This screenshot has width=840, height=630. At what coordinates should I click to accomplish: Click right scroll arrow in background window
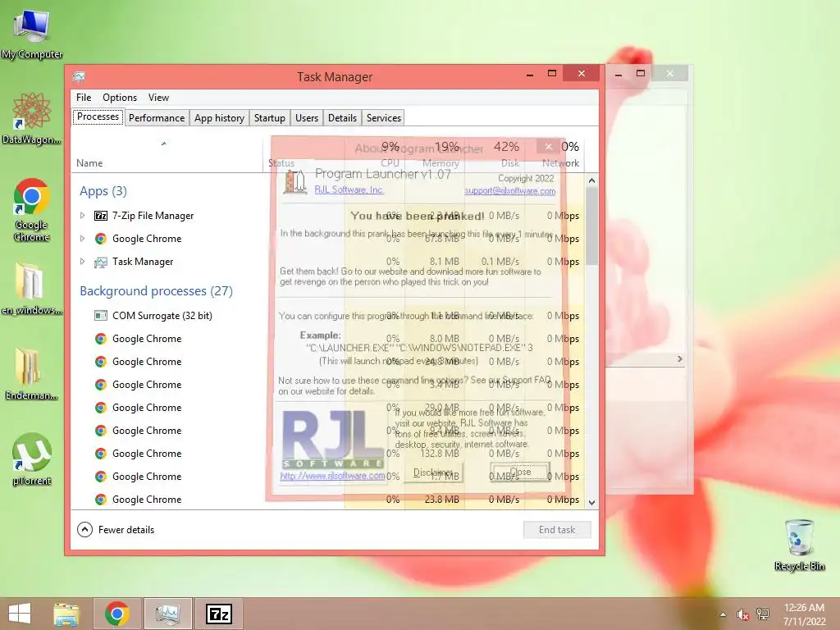pos(680,359)
